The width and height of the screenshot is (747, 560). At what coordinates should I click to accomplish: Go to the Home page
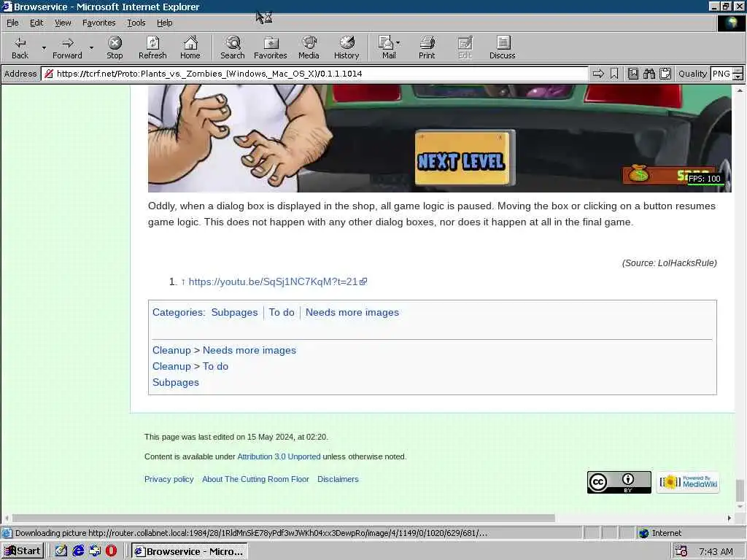[x=190, y=47]
